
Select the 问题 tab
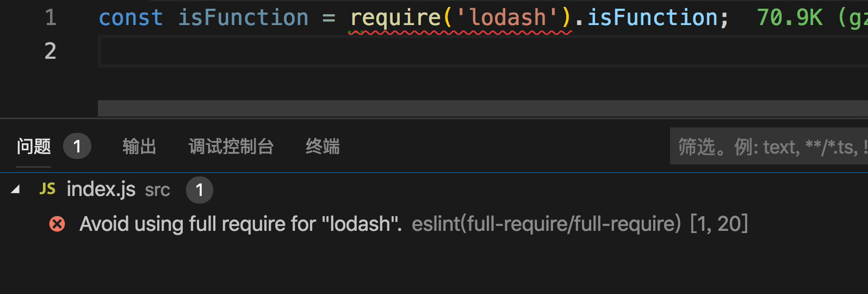coord(34,146)
